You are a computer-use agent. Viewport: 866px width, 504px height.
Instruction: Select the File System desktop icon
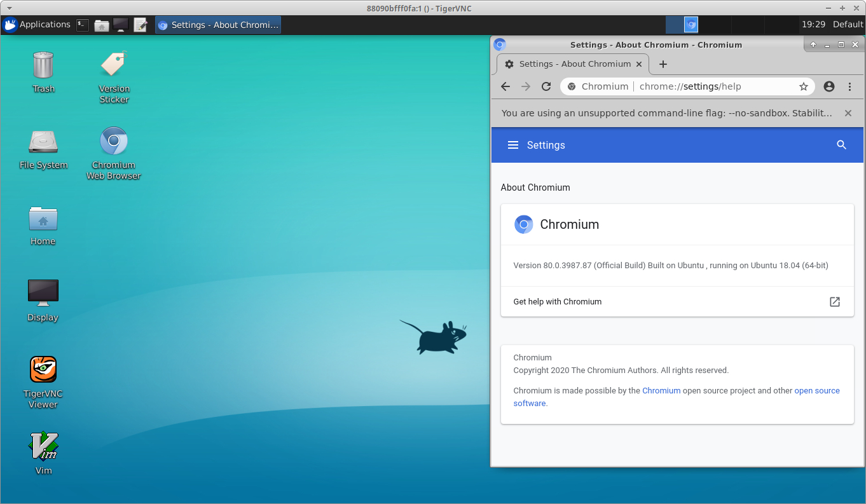point(43,149)
